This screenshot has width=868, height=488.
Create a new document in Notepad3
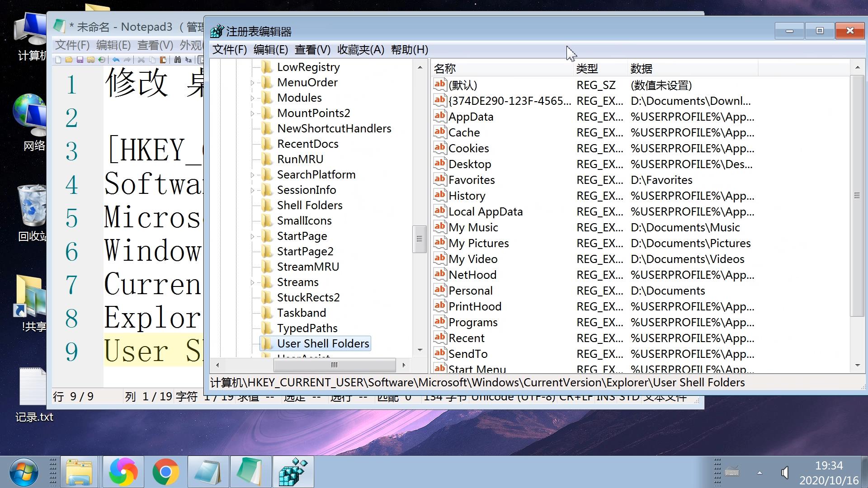coord(58,60)
